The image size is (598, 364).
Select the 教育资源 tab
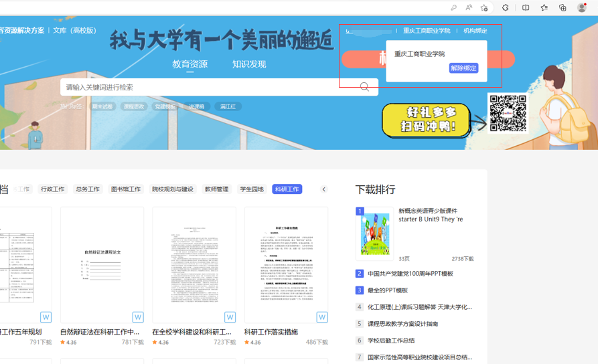tap(190, 64)
